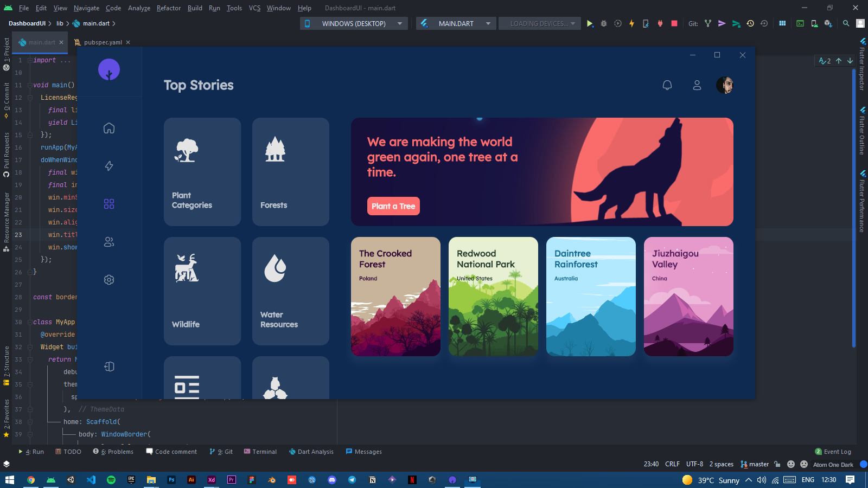Select the grid dashboard icon in sidebar

[x=109, y=204]
